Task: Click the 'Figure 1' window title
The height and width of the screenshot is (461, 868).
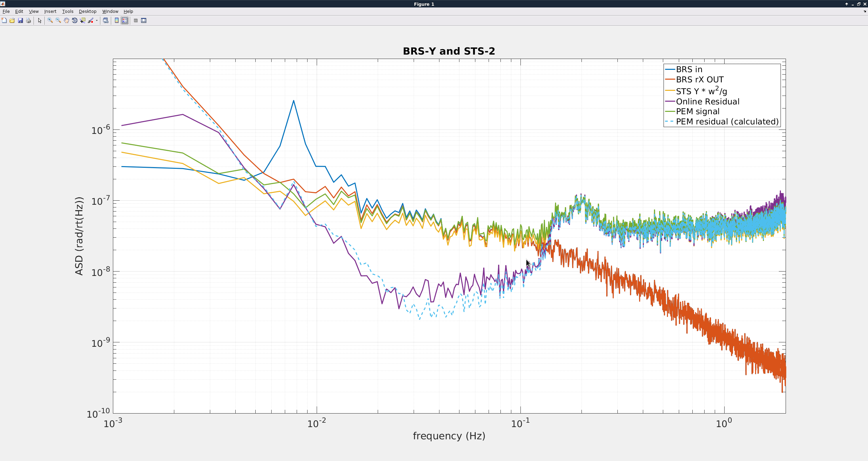Action: coord(424,4)
